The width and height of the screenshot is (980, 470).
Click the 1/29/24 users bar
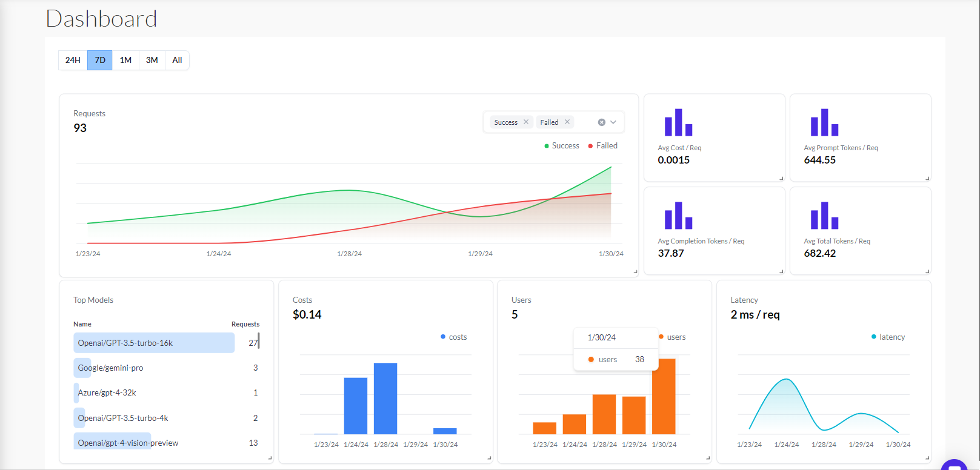(634, 415)
